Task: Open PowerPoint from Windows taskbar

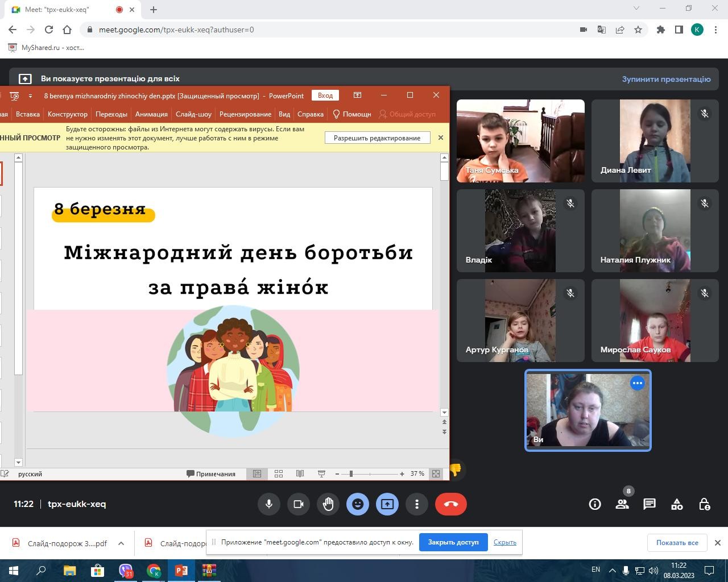Action: tap(181, 570)
